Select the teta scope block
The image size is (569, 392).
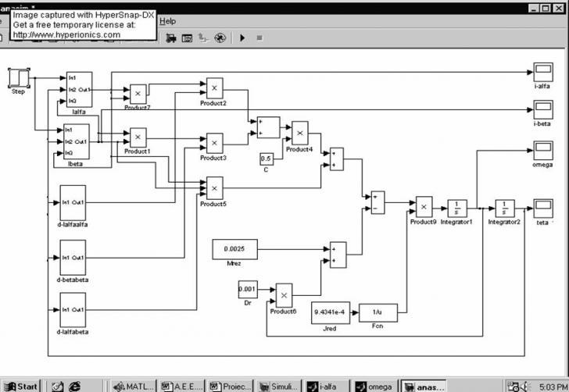[x=542, y=208]
